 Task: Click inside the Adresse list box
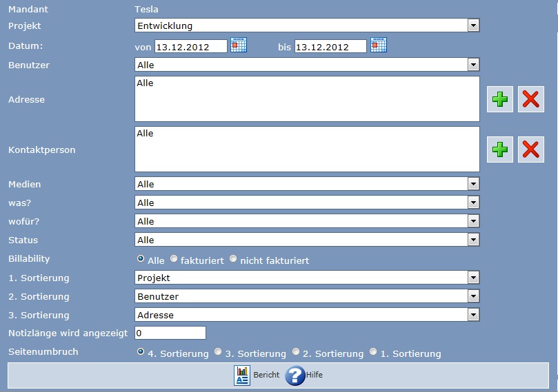coord(307,99)
